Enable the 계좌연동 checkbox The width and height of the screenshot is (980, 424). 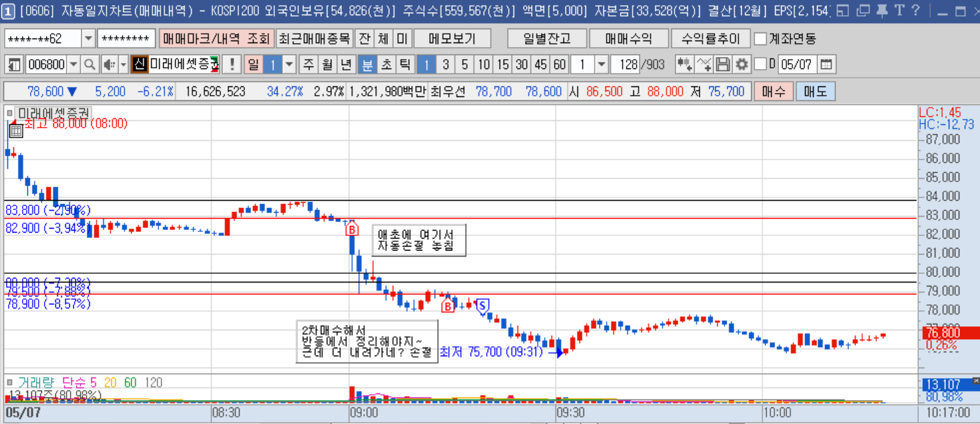760,39
